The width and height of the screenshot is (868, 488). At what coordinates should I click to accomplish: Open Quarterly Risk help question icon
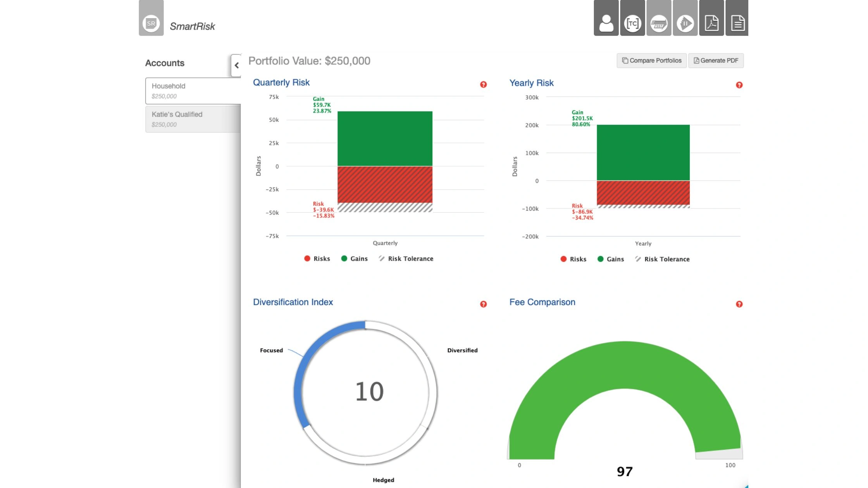click(483, 84)
